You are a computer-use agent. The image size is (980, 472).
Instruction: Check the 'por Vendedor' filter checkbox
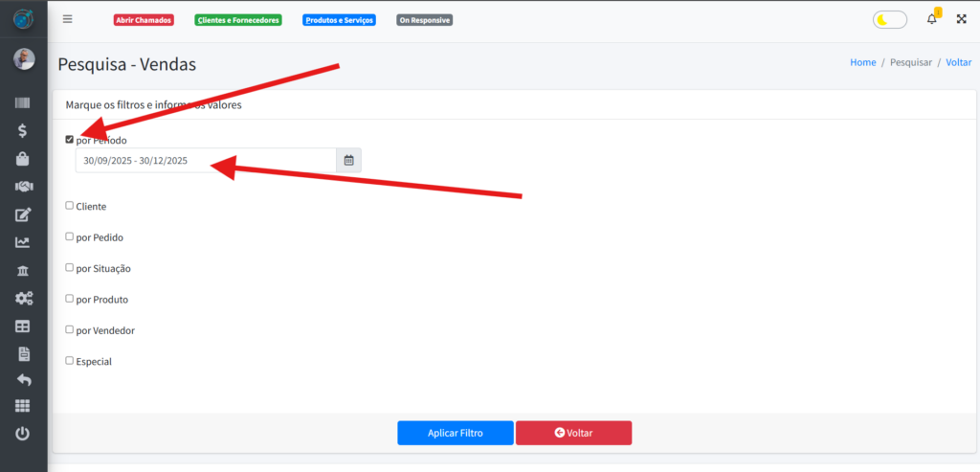(x=69, y=329)
